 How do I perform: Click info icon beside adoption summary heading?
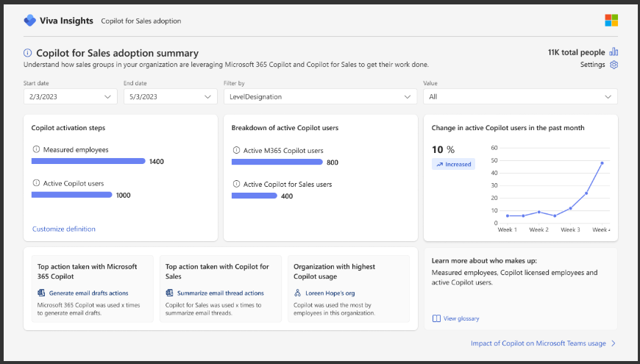point(27,53)
